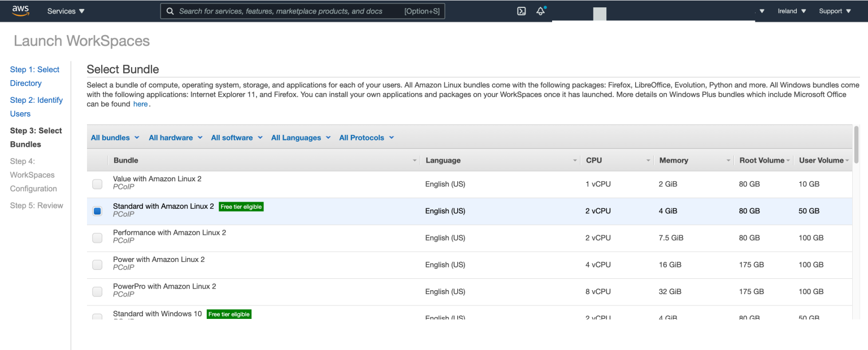Select the Value with Amazon Linux 2 checkbox
This screenshot has height=350, width=868.
point(97,184)
